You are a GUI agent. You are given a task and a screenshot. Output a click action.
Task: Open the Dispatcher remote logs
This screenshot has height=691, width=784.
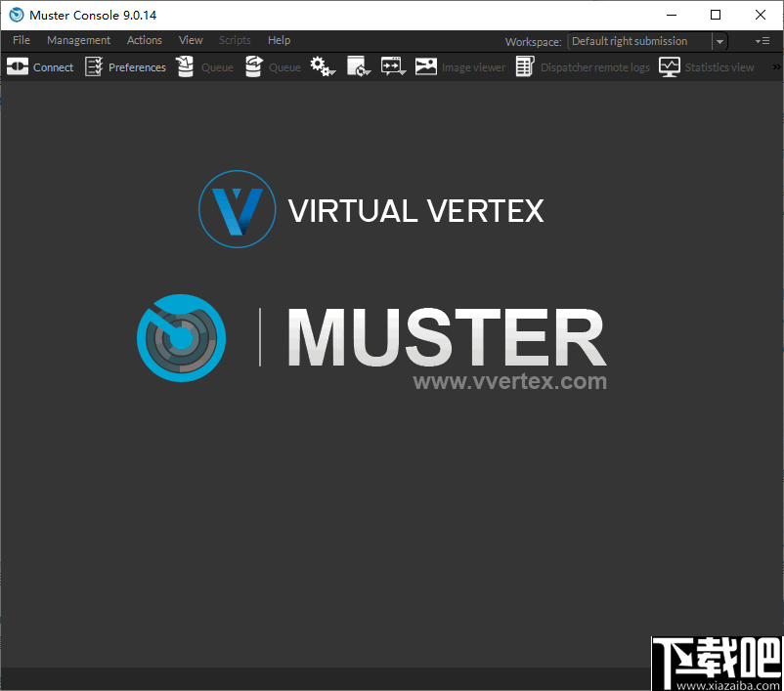point(582,66)
